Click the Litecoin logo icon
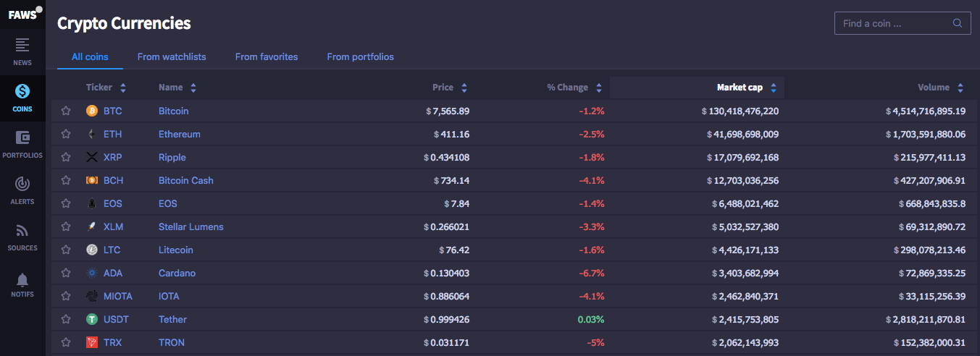Viewport: 980px width, 356px height. [92, 250]
